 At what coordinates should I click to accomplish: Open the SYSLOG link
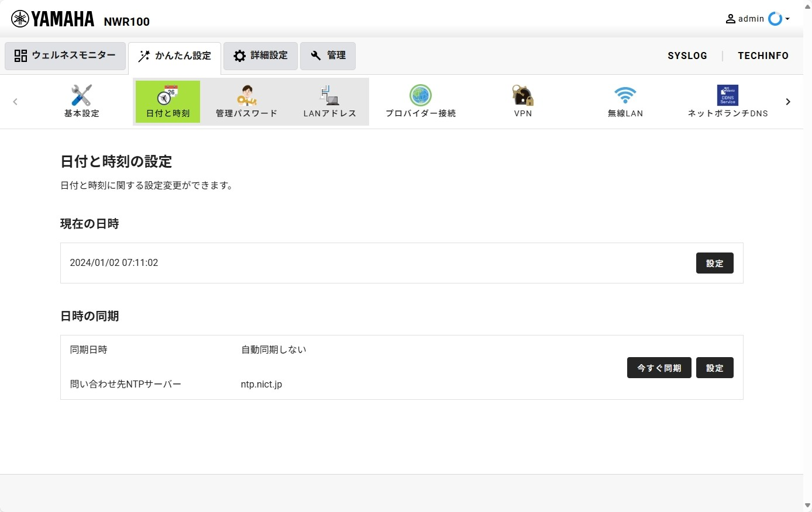(687, 56)
